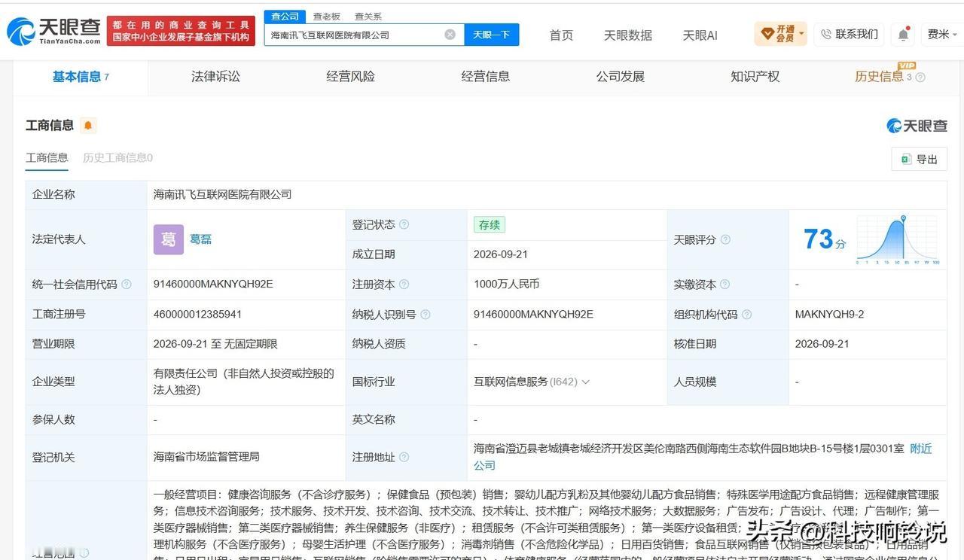The width and height of the screenshot is (964, 560).
Task: Click the diamond VIP icon in 开通会员
Action: coord(767,34)
